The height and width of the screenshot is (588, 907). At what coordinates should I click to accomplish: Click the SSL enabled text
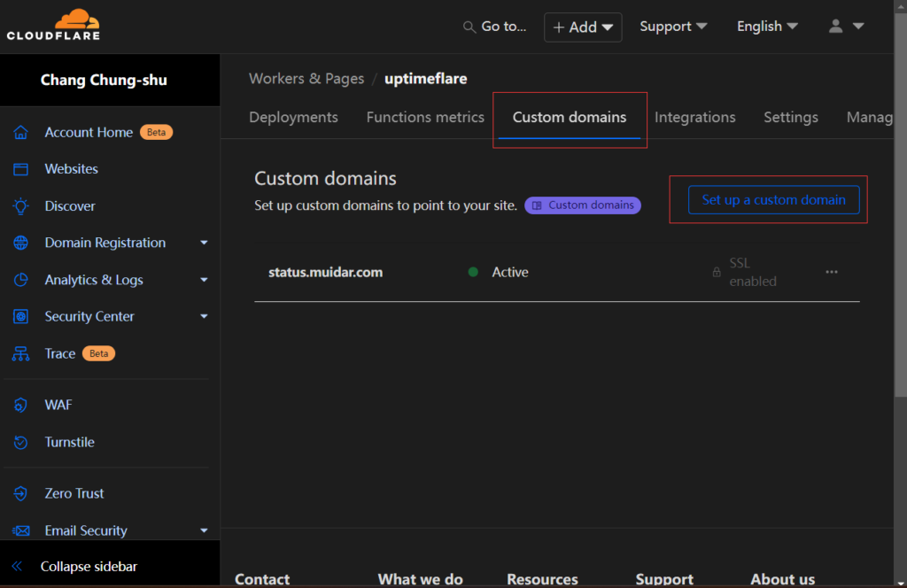[x=753, y=273]
